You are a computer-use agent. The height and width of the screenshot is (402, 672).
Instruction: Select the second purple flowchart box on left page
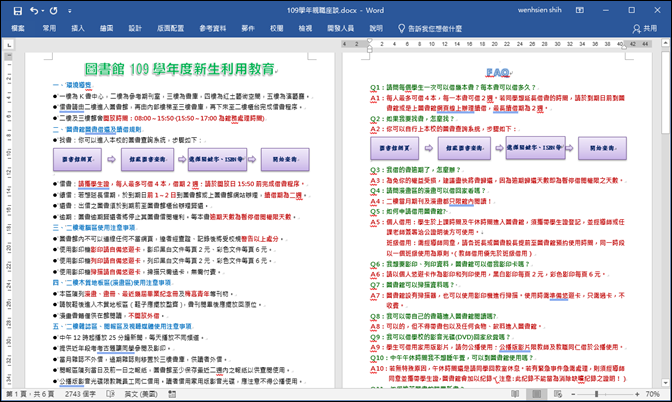pos(147,159)
